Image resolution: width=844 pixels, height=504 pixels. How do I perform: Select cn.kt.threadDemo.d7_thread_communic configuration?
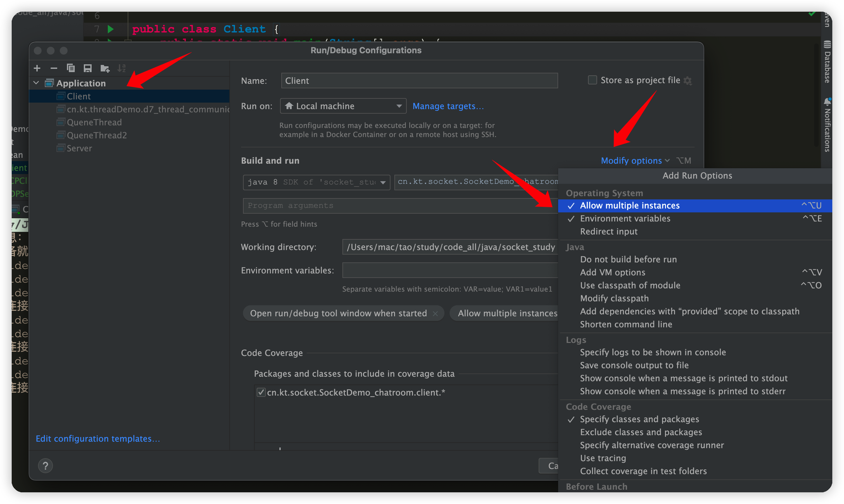(129, 109)
